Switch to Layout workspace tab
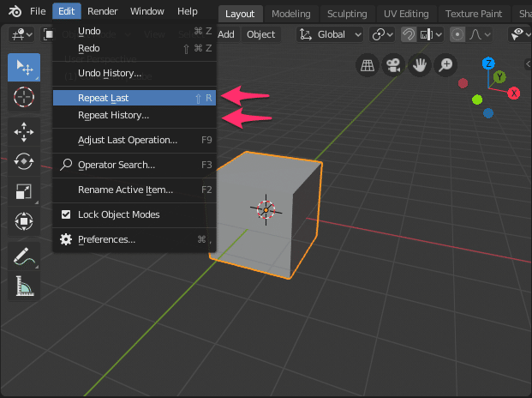This screenshot has width=532, height=398. [240, 14]
